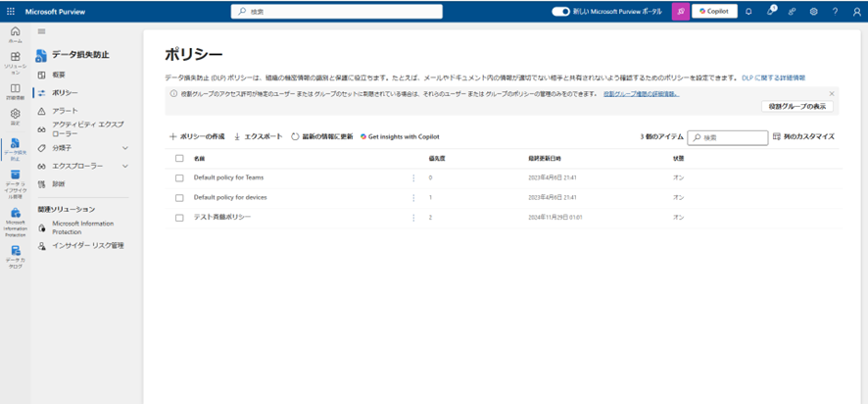The image size is (868, 404).
Task: Click the 役割グループの表示 button
Action: (x=796, y=106)
